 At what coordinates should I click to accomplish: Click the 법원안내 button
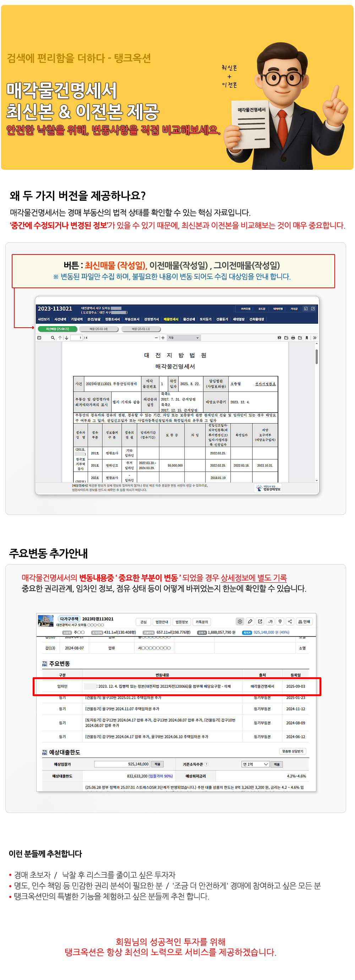pos(162,622)
